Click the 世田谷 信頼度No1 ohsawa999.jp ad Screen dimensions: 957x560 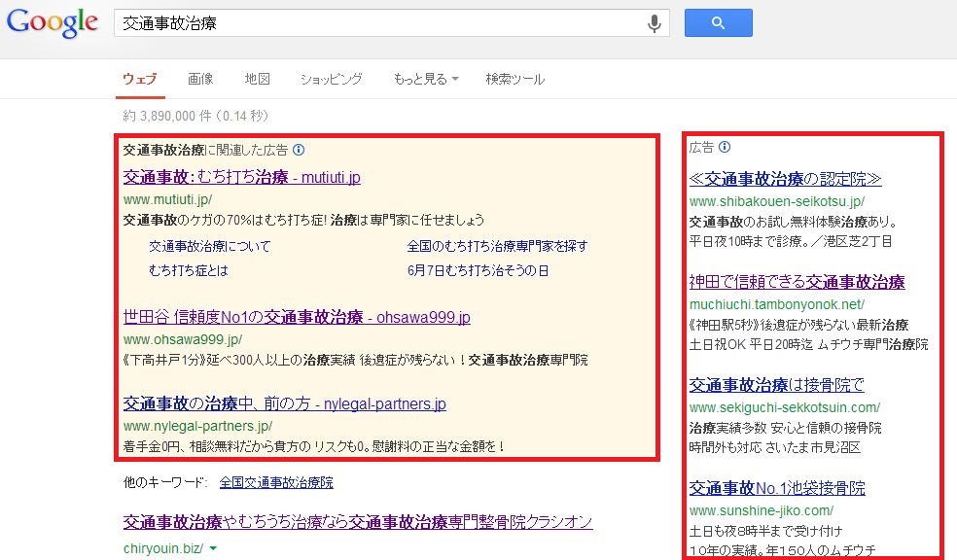pyautogui.click(x=297, y=317)
